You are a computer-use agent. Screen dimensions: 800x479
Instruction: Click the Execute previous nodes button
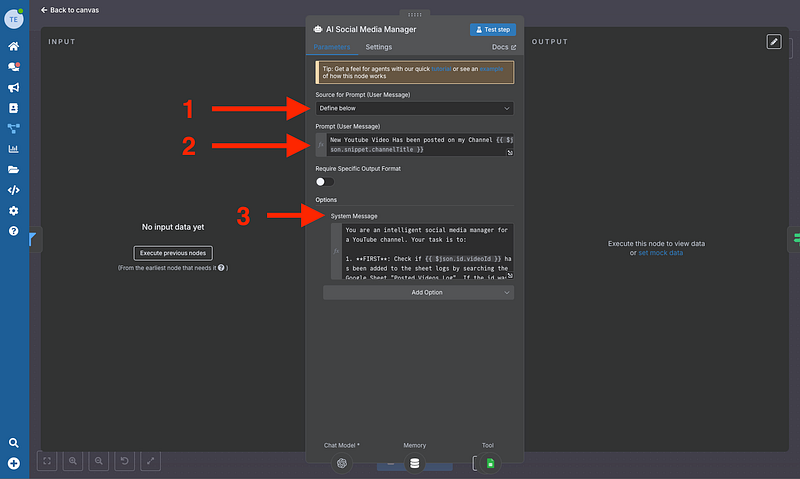pyautogui.click(x=172, y=253)
